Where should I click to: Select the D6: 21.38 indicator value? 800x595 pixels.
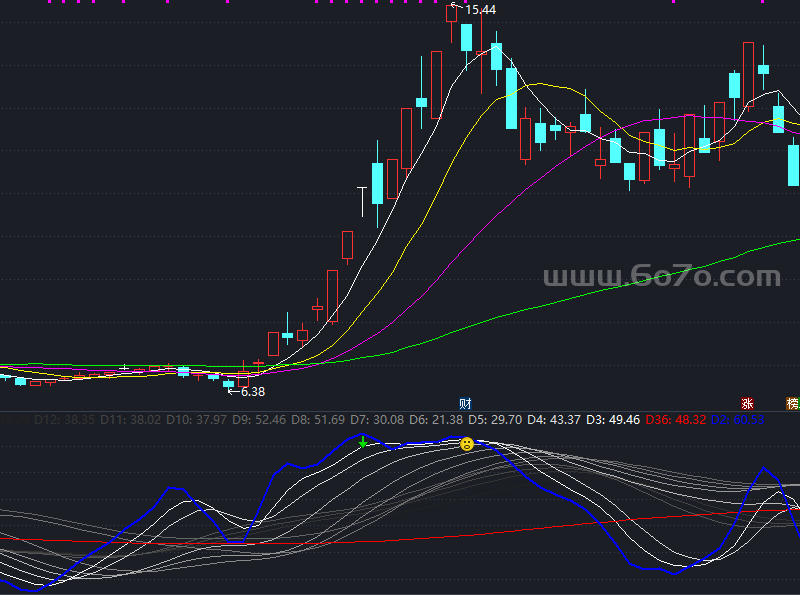(436, 420)
